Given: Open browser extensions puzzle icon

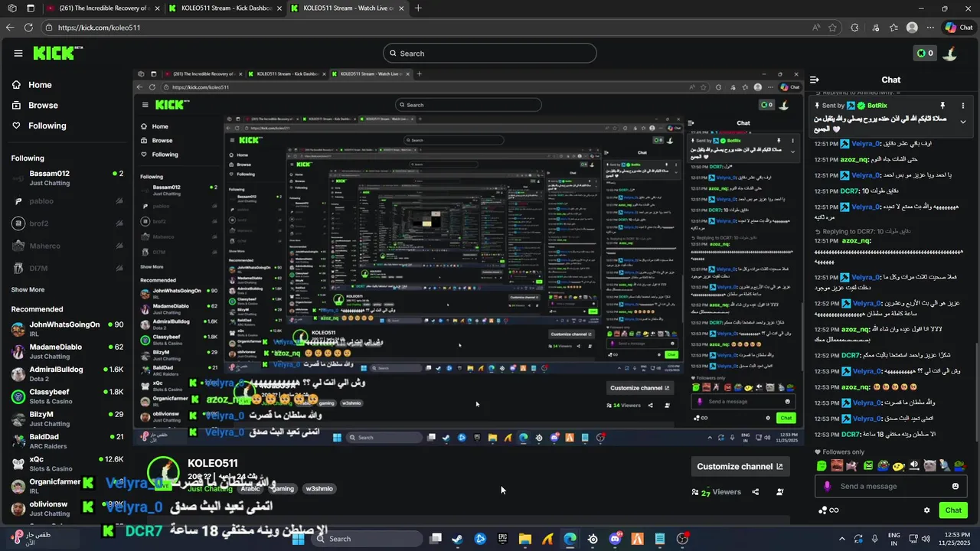Looking at the screenshot, I should (x=854, y=28).
